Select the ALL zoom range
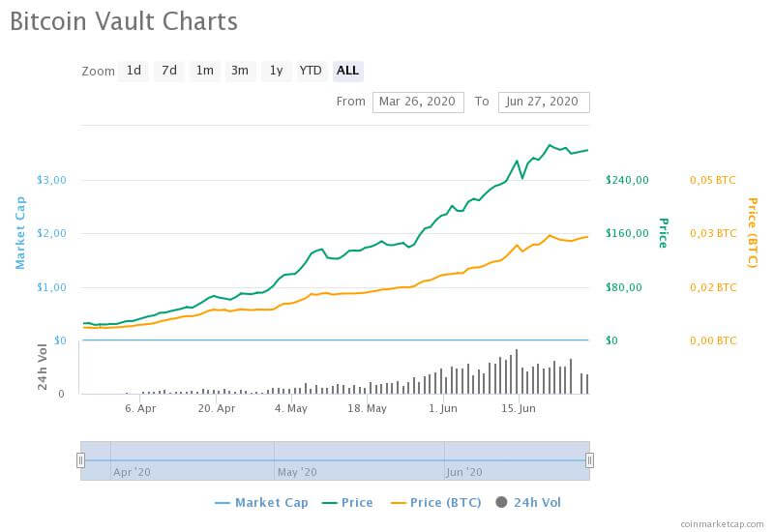Screen dimensions: 774x532 (348, 71)
